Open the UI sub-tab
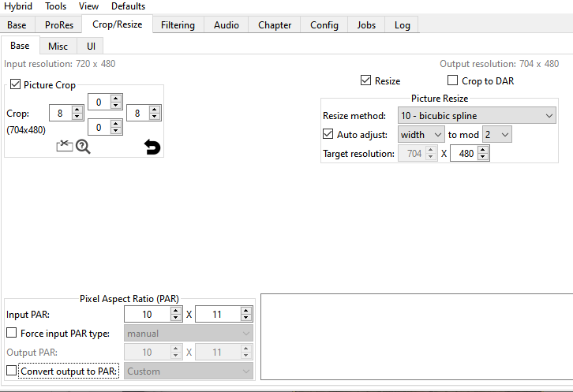Screen dimensions: 573x392 (91, 46)
